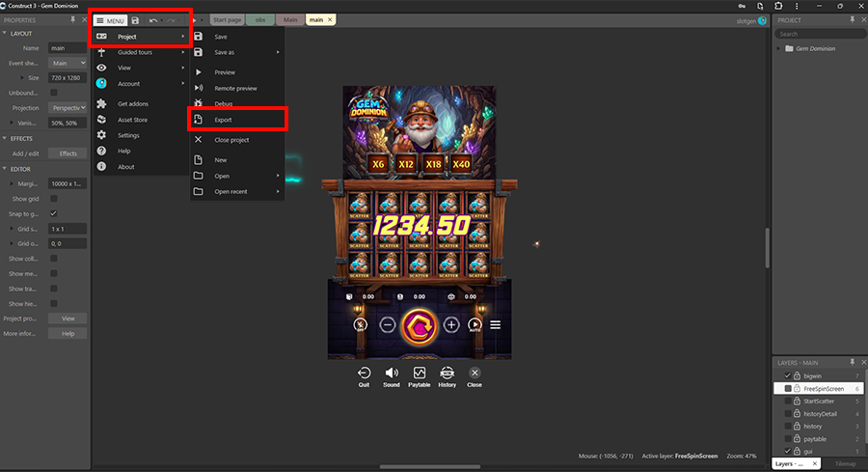Select Remote preview from the submenu
The height and width of the screenshot is (472, 868).
tap(235, 89)
